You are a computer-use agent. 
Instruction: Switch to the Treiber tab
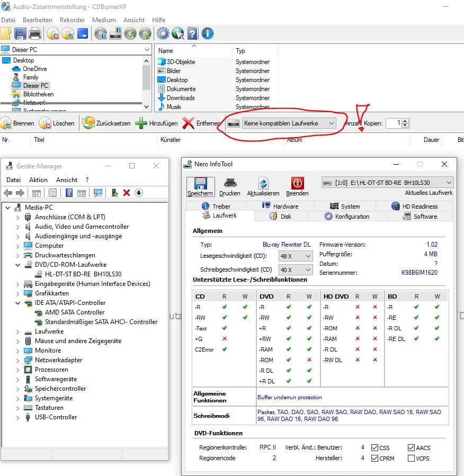(216, 206)
